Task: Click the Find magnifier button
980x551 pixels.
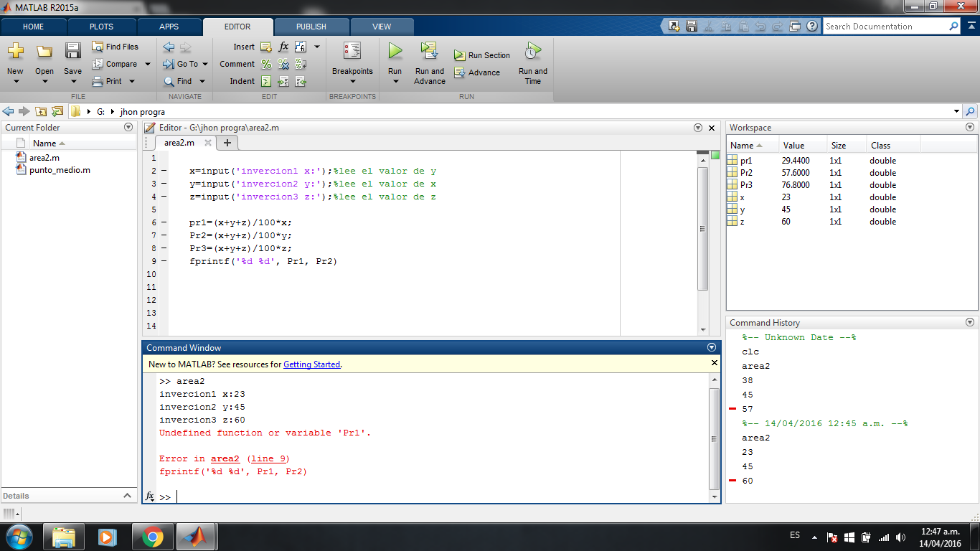Action: click(x=178, y=81)
